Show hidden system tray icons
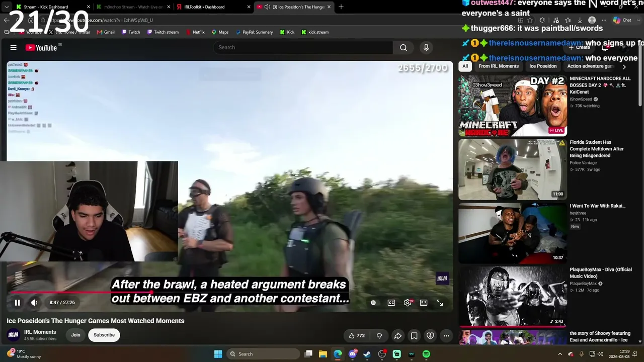The height and width of the screenshot is (362, 644). (x=560, y=354)
